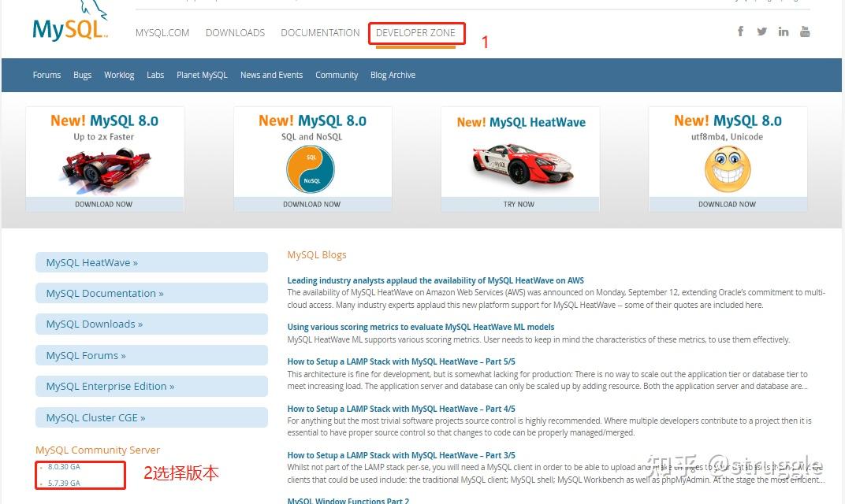The height and width of the screenshot is (504, 845).
Task: Click the smiley face Unicode image
Action: pyautogui.click(x=728, y=169)
